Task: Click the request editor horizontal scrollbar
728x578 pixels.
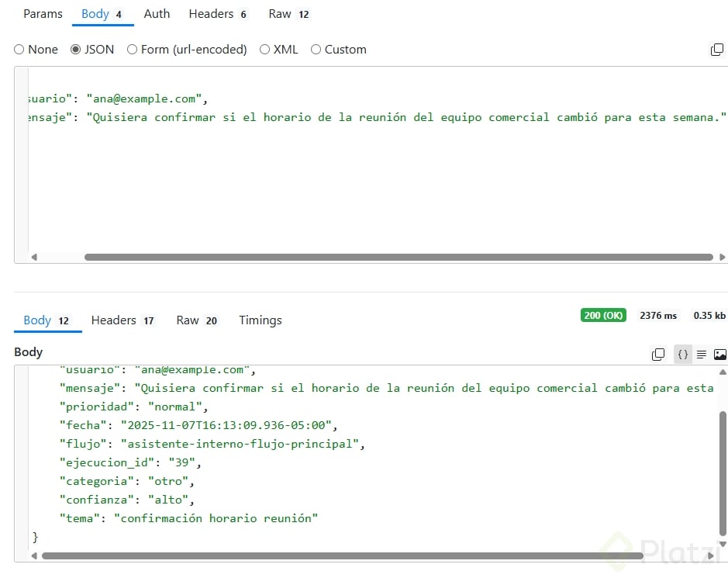Action: [399, 257]
